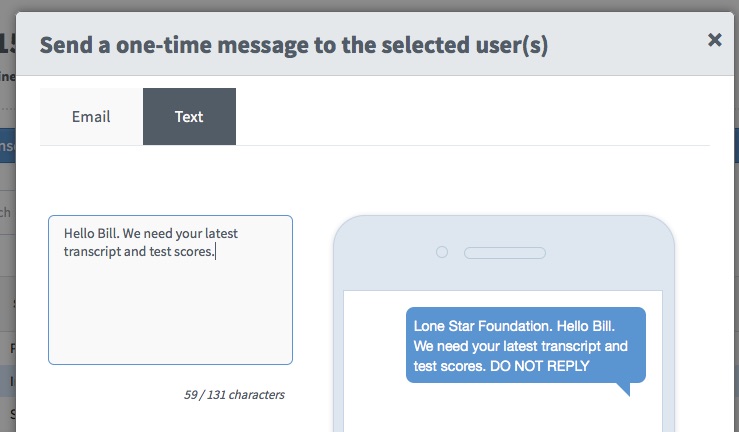Click 'DO NOT REPLY' in preview bubble
Image resolution: width=739 pixels, height=432 pixels.
(x=540, y=366)
